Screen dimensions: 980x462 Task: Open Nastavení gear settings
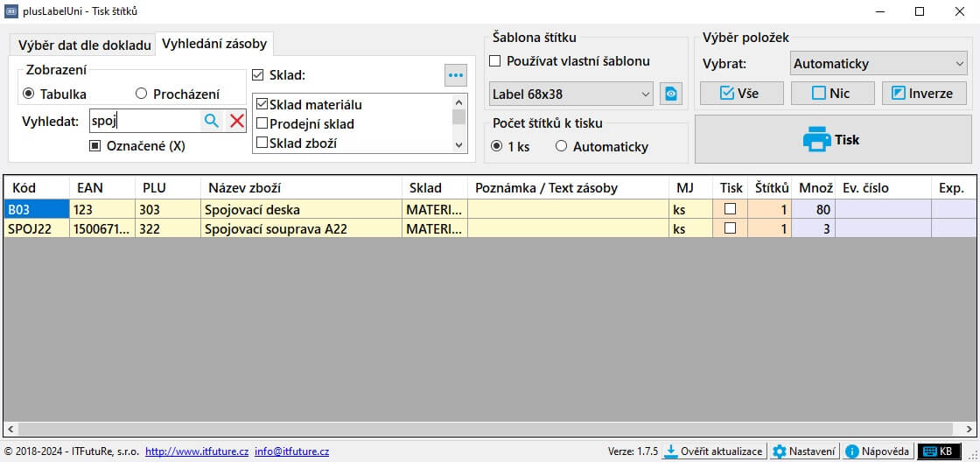[804, 451]
